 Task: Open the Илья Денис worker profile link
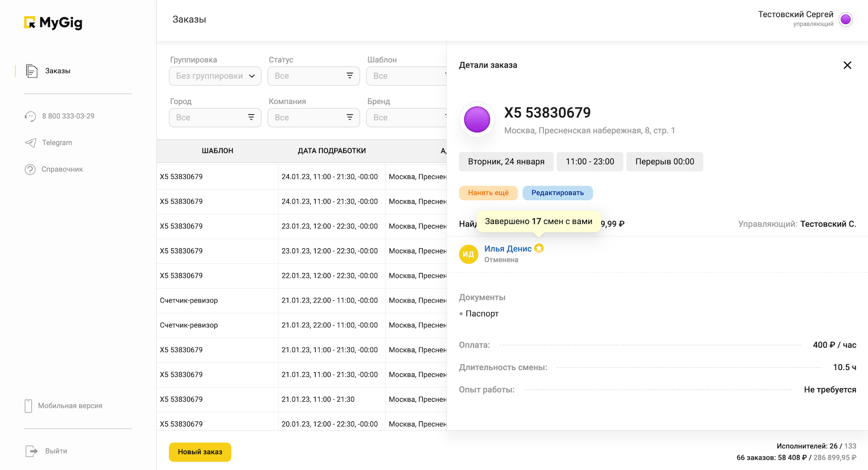coord(508,249)
